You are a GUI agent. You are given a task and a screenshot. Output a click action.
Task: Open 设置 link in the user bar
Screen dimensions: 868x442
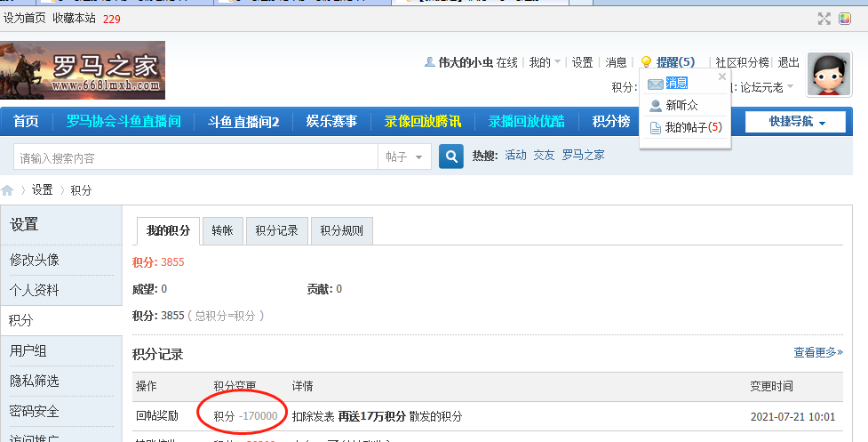click(582, 62)
